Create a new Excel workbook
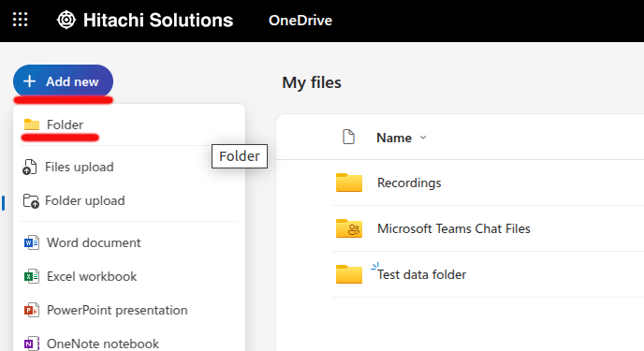This screenshot has height=351, width=644. click(x=129, y=276)
